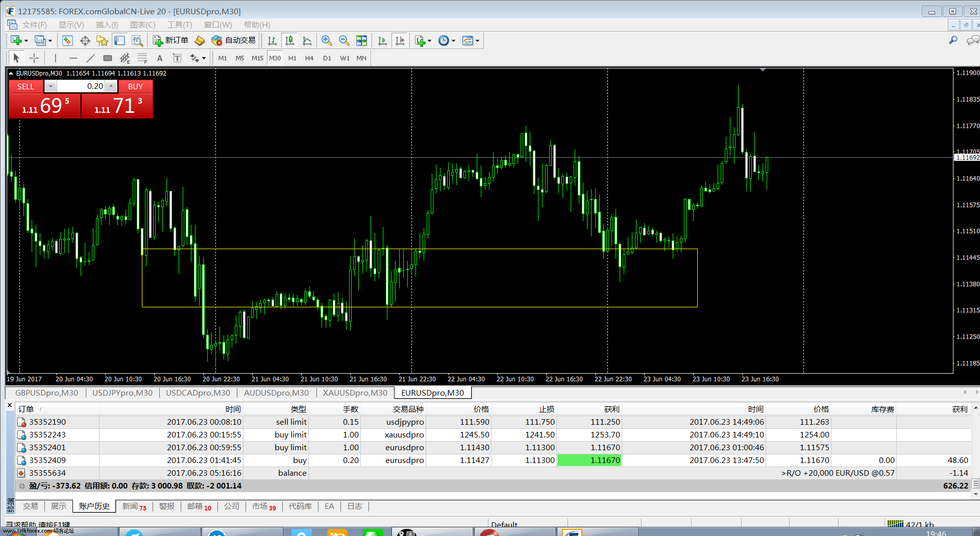Open the Market Watch window icon
Image resolution: width=980 pixels, height=536 pixels.
click(67, 40)
